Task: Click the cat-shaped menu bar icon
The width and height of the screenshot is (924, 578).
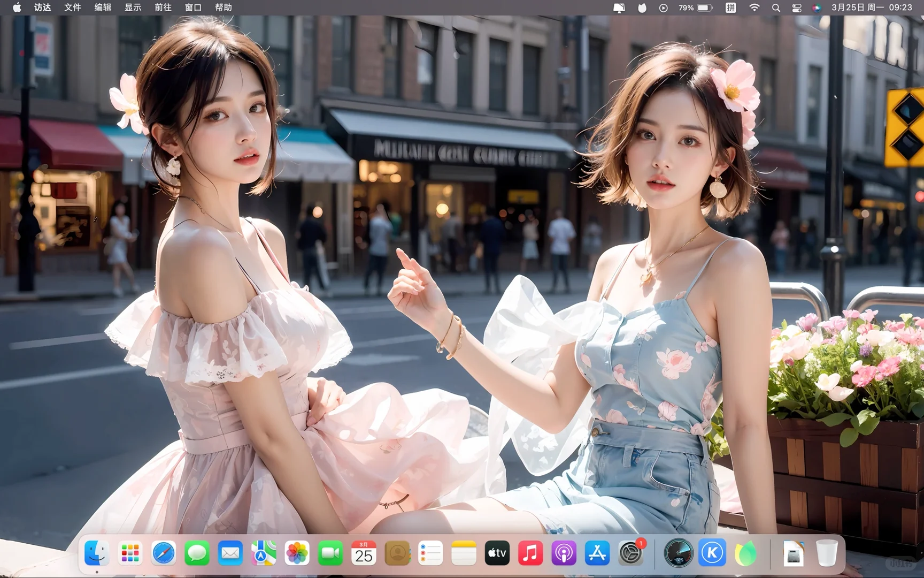Action: tap(642, 7)
